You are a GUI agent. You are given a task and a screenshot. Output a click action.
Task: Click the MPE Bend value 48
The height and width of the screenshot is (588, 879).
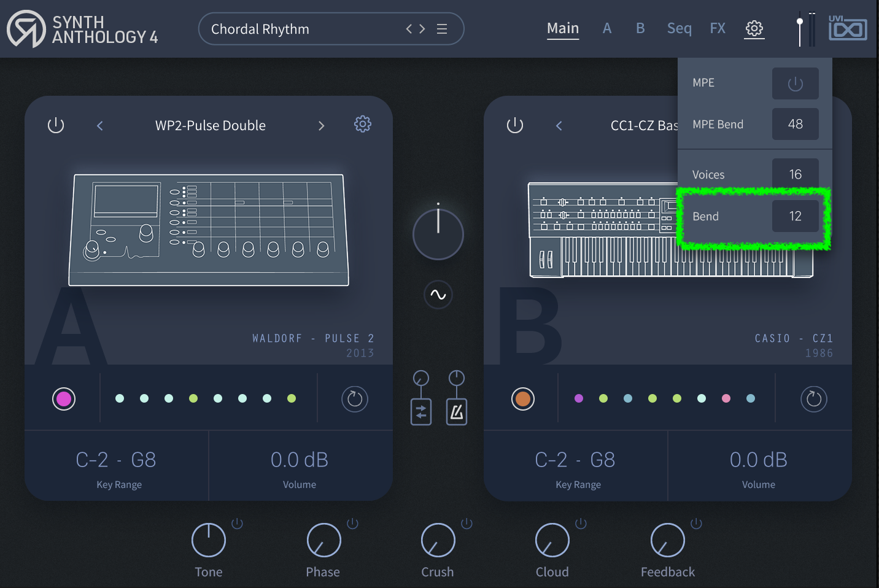point(795,124)
